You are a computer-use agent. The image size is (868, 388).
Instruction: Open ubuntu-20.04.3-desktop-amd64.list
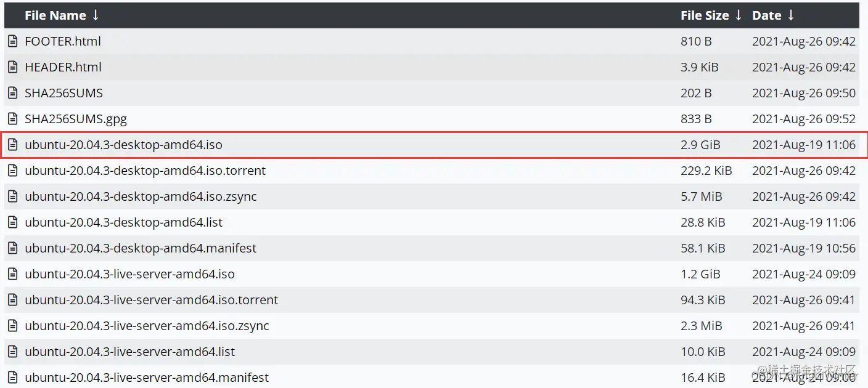pos(124,222)
